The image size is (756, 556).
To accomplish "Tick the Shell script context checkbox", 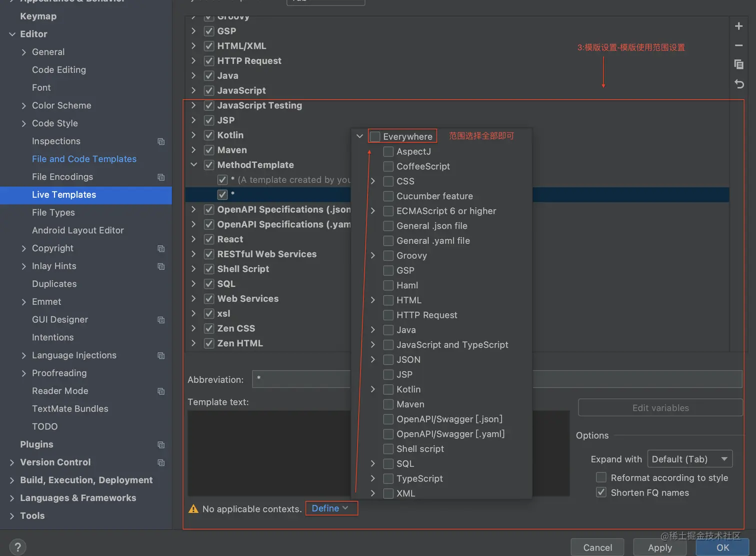I will [x=388, y=449].
